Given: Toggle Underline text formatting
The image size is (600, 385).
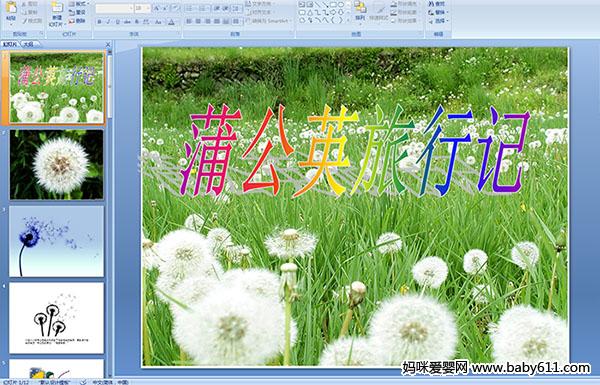Looking at the screenshot, I should point(117,22).
